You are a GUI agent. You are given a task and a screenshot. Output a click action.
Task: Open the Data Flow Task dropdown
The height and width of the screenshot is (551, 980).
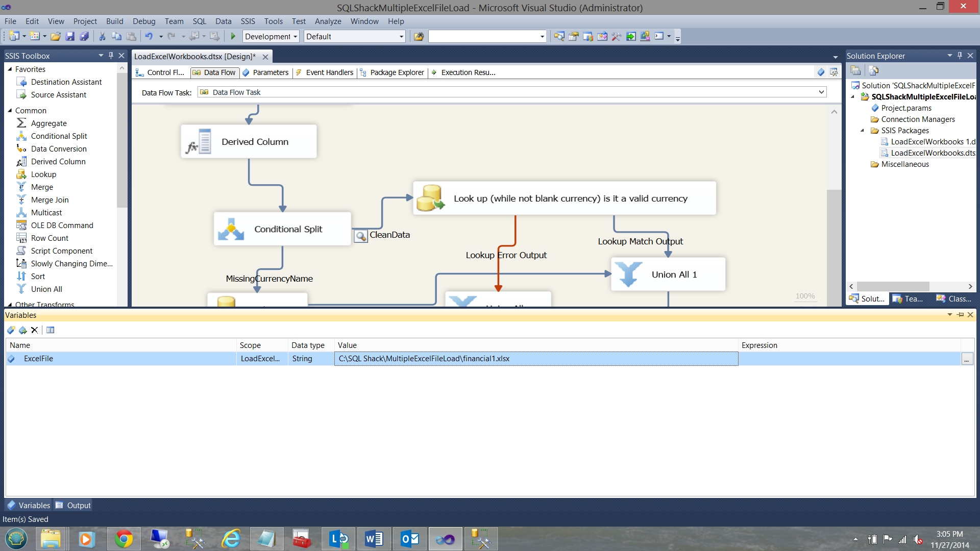point(821,92)
